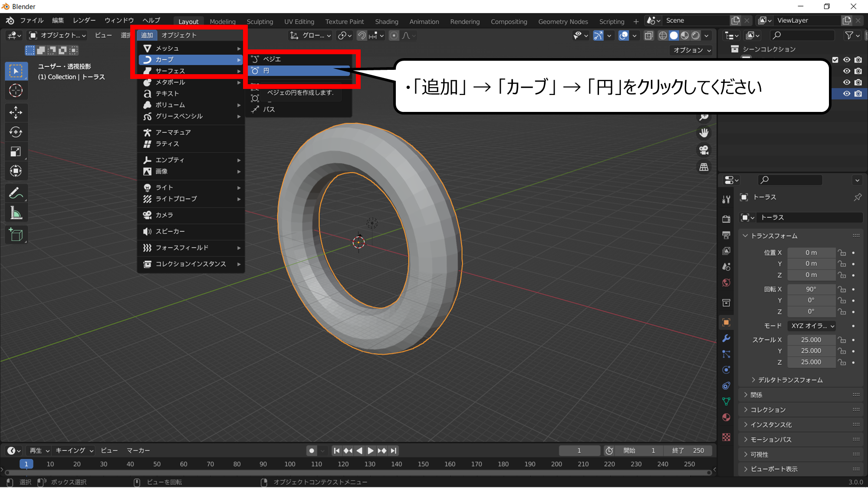Open the Modifier wrench properties tab
The width and height of the screenshot is (868, 488).
[726, 338]
